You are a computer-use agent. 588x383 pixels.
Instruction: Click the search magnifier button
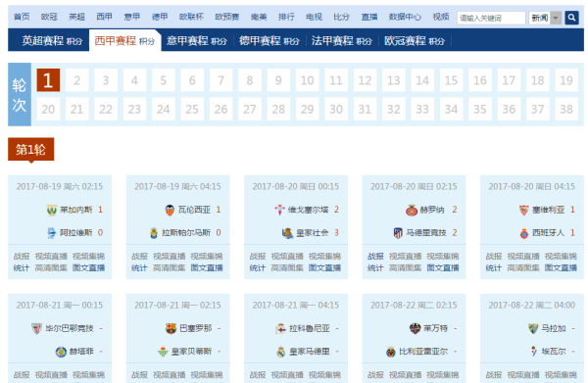tap(571, 18)
